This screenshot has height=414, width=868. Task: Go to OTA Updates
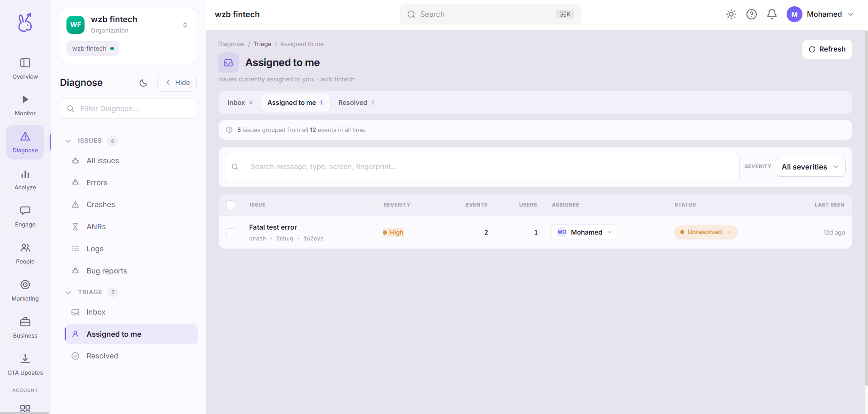point(25,365)
